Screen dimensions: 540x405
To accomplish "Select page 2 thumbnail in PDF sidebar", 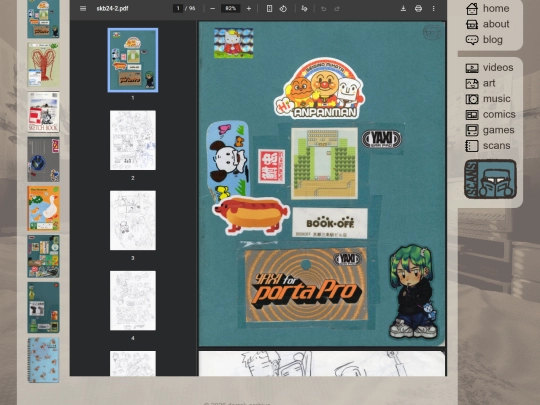I will point(133,140).
